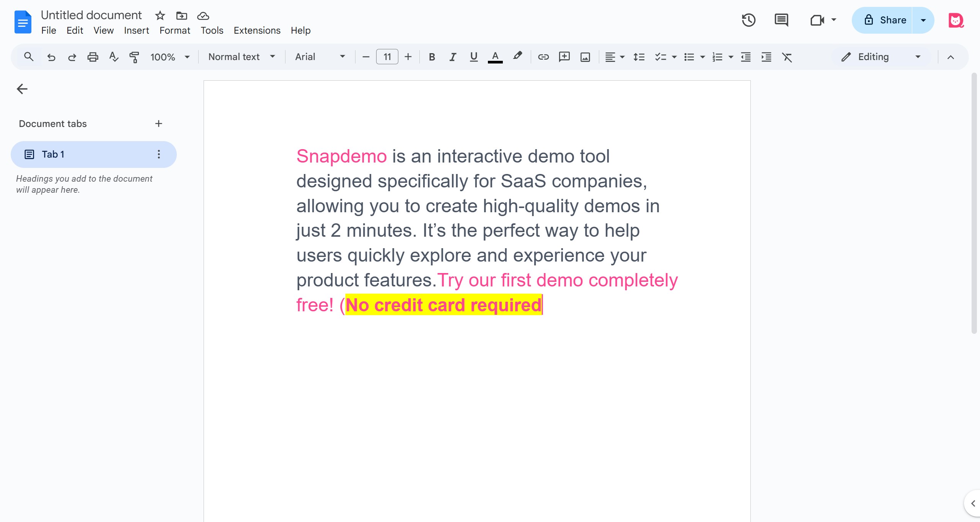Close the document tabs sidebar arrow

coord(22,89)
